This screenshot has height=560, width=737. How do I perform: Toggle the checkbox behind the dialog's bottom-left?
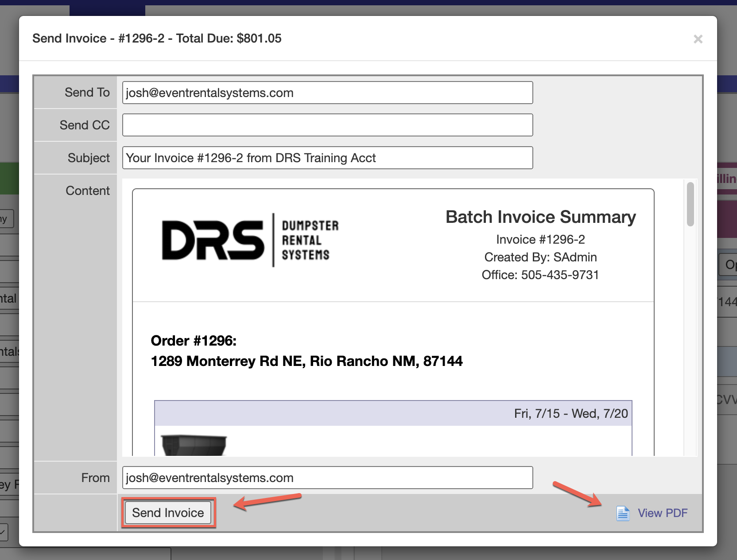(4, 532)
